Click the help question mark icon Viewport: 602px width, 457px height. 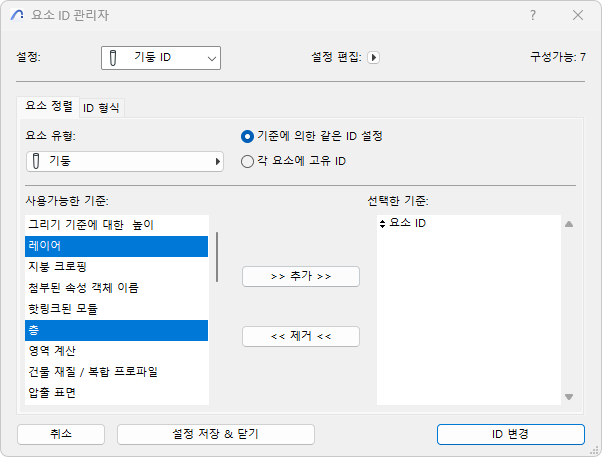tap(533, 15)
